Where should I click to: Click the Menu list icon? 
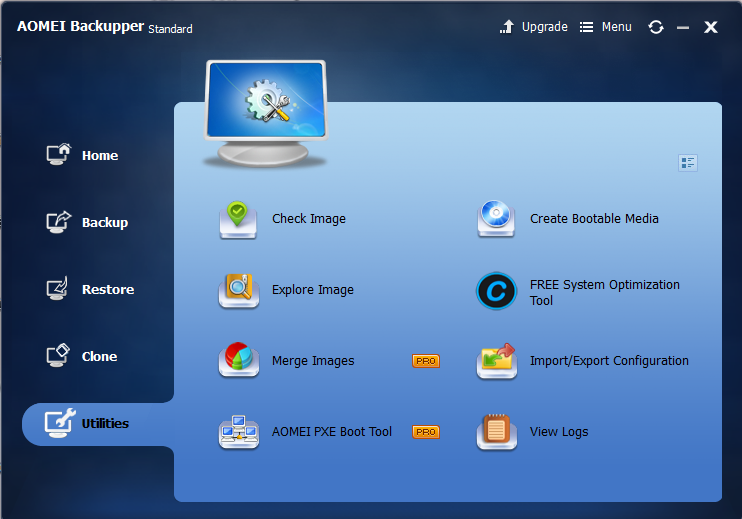586,27
